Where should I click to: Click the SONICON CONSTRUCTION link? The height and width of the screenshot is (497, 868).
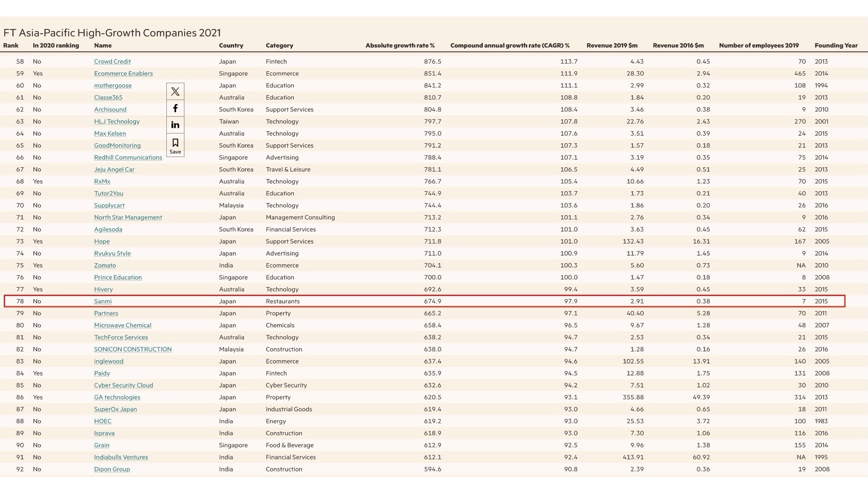pos(133,349)
